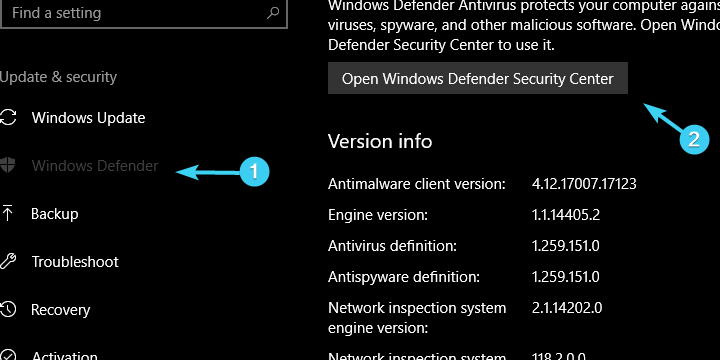Click the Antimalware client version number 4.12.17007.17123
This screenshot has width=720, height=360.
(584, 184)
